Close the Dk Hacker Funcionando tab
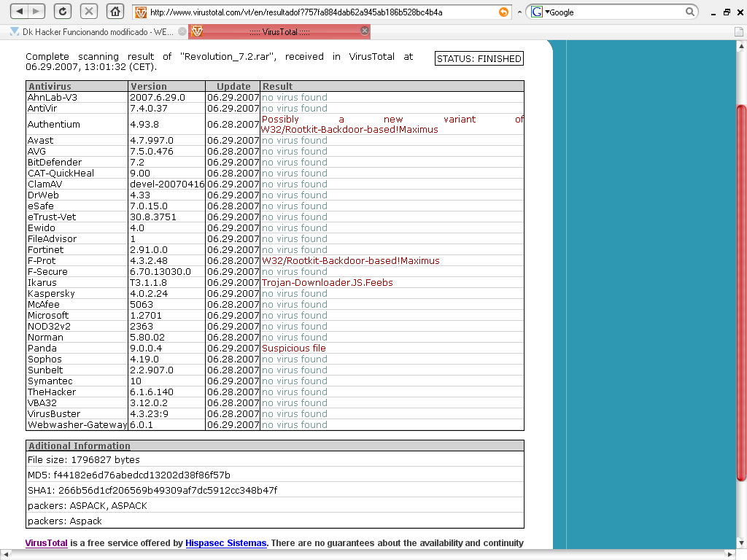The height and width of the screenshot is (560, 747). click(182, 31)
